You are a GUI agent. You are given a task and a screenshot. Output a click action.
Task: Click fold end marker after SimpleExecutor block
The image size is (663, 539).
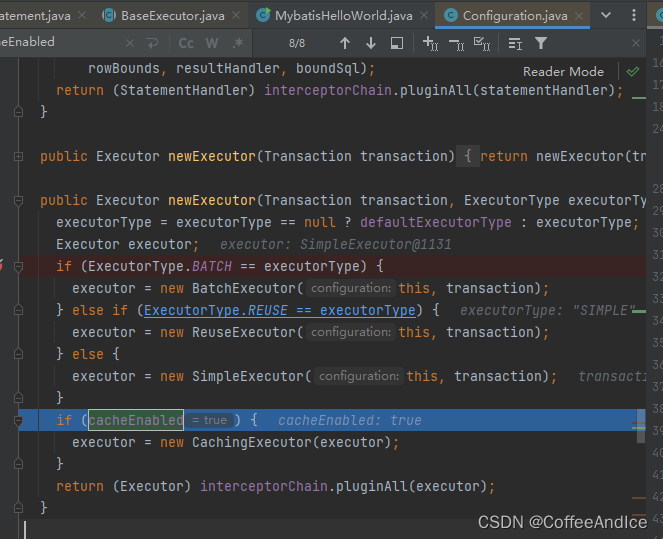pos(18,398)
